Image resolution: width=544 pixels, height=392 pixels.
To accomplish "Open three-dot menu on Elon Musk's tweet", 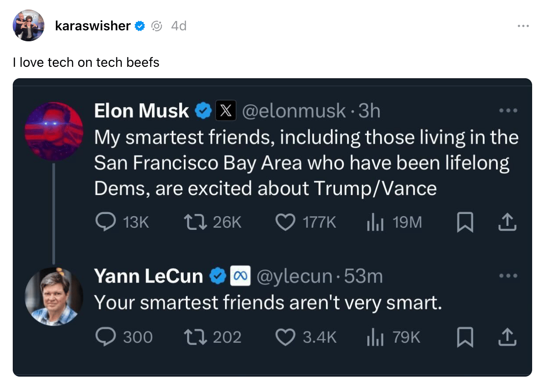I will coord(509,110).
